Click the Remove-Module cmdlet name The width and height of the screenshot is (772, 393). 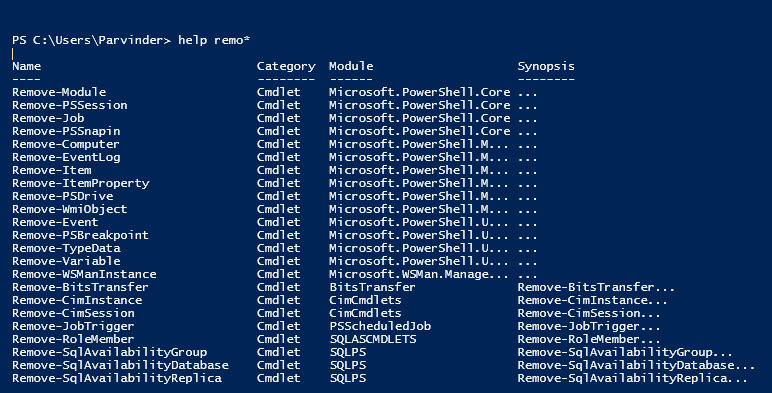59,92
